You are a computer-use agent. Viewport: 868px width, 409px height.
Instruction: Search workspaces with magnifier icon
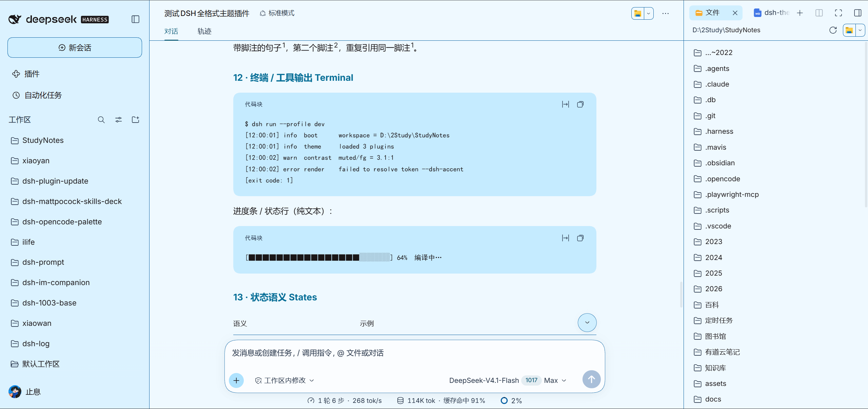[x=101, y=120]
